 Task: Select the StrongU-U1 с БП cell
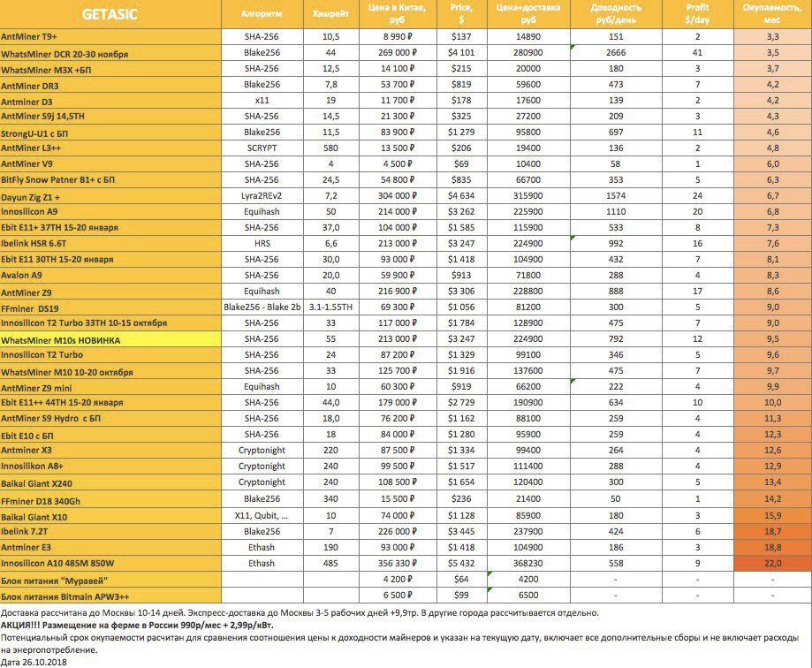[110, 133]
